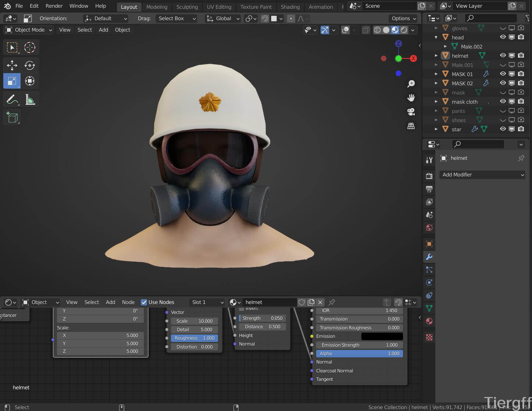This screenshot has height=411, width=532.
Task: Hide the helmet object in the outliner
Action: click(x=503, y=56)
